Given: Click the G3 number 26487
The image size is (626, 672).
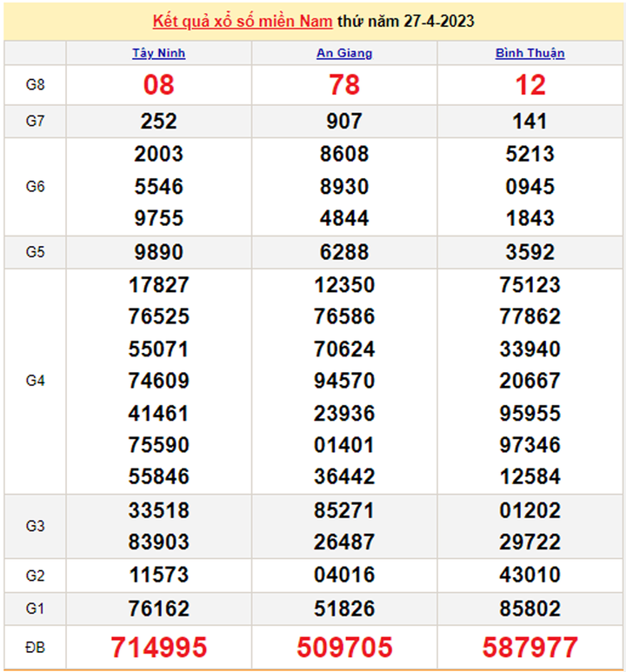Looking at the screenshot, I should (x=344, y=542).
